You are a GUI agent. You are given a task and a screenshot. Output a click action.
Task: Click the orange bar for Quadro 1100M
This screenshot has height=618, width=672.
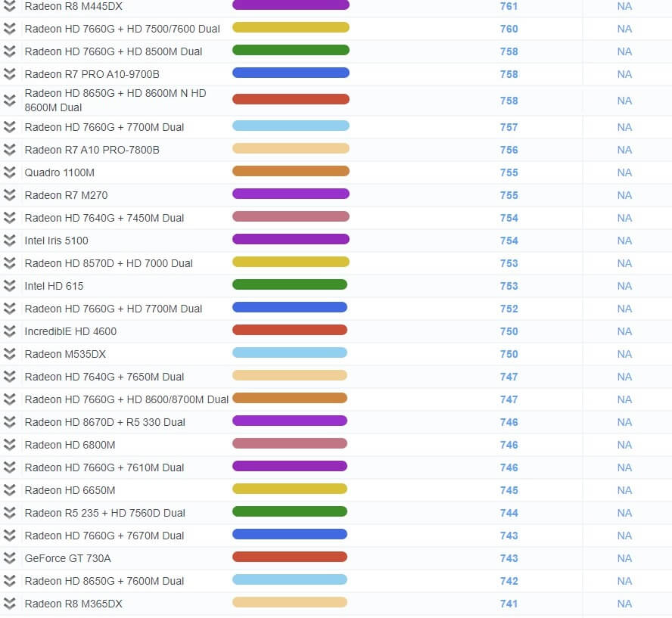tap(291, 171)
